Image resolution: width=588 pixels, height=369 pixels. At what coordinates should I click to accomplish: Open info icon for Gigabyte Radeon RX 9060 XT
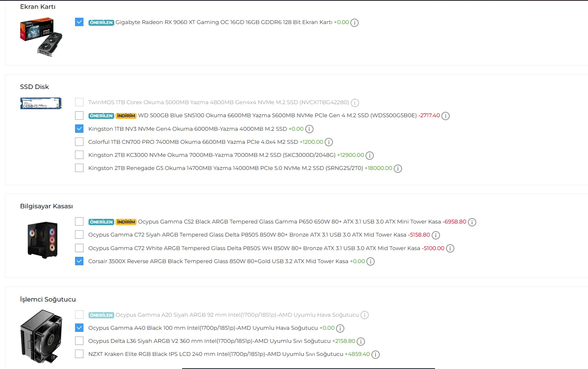(x=354, y=23)
